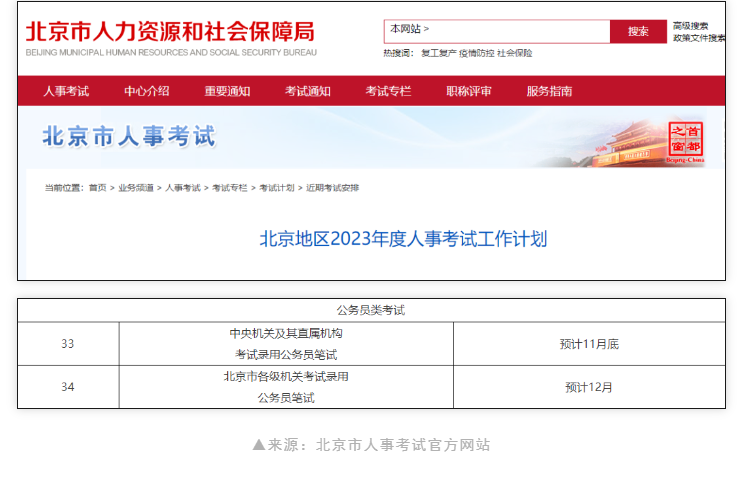Go to 人事考试 in the breadcrumb
This screenshot has height=478, width=739.
183,188
